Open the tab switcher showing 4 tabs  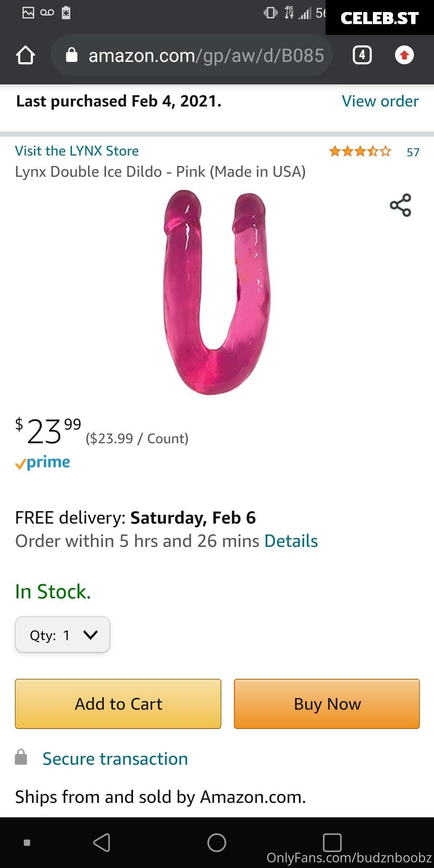[362, 55]
